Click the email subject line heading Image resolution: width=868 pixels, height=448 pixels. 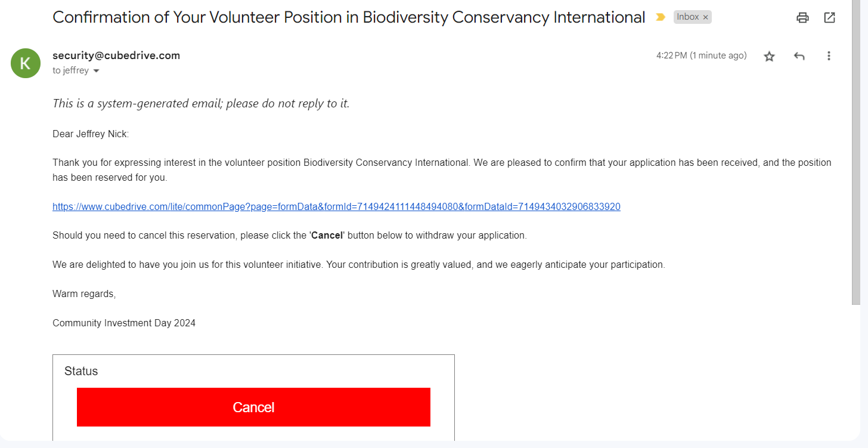point(349,17)
